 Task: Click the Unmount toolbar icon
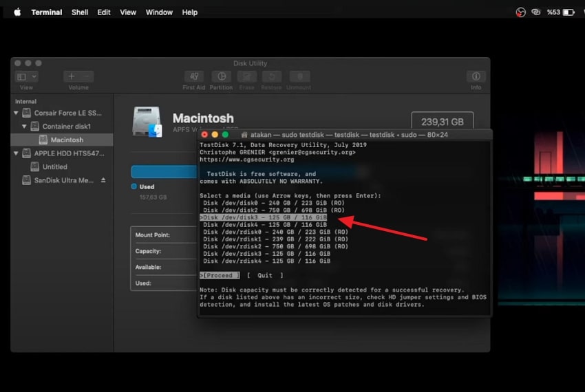299,76
